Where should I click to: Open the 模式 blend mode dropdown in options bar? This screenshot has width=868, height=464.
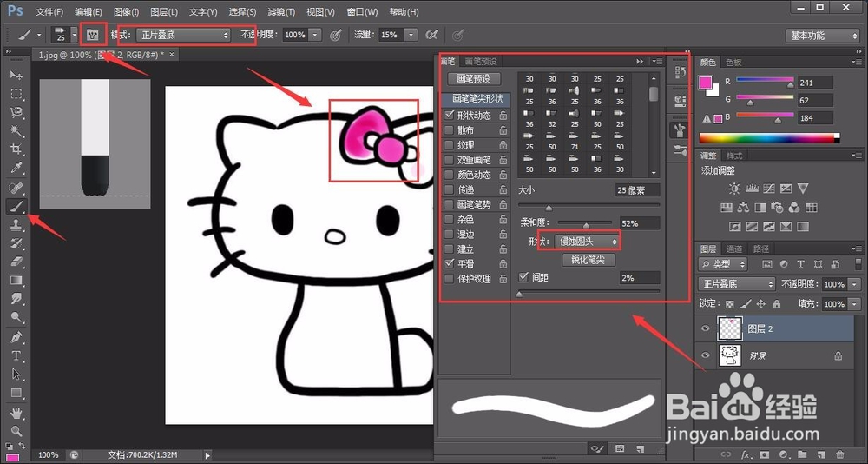[182, 35]
